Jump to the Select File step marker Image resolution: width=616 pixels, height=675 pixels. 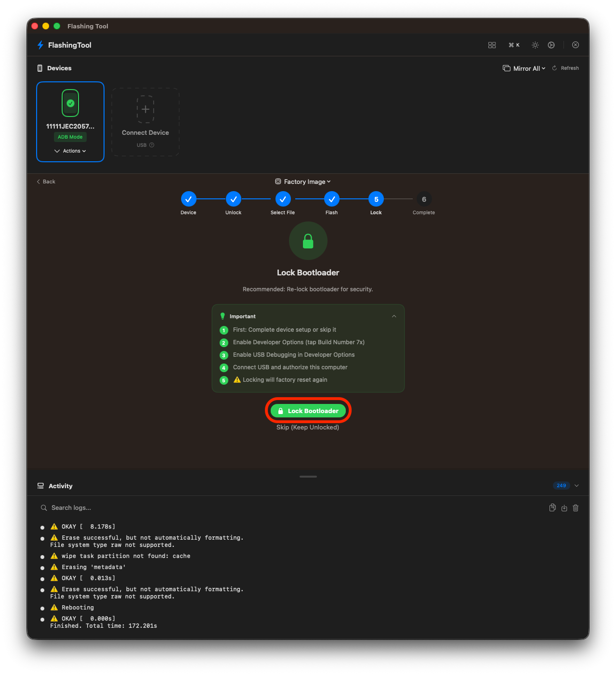(283, 199)
